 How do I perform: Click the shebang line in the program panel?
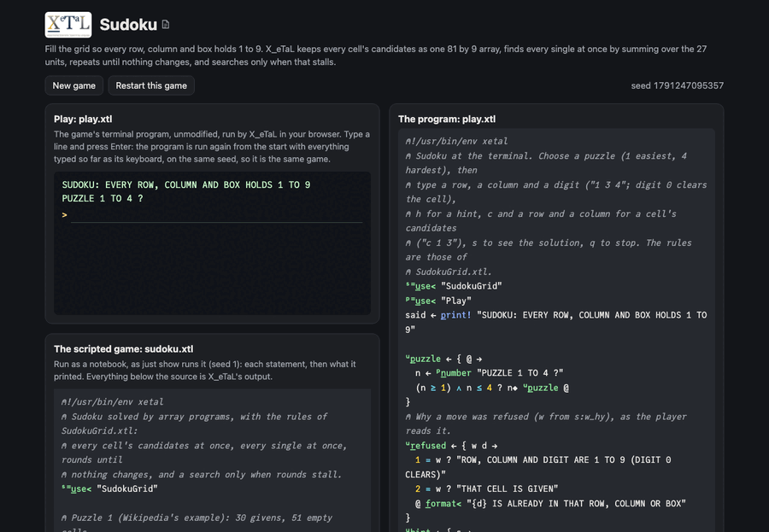pos(456,141)
